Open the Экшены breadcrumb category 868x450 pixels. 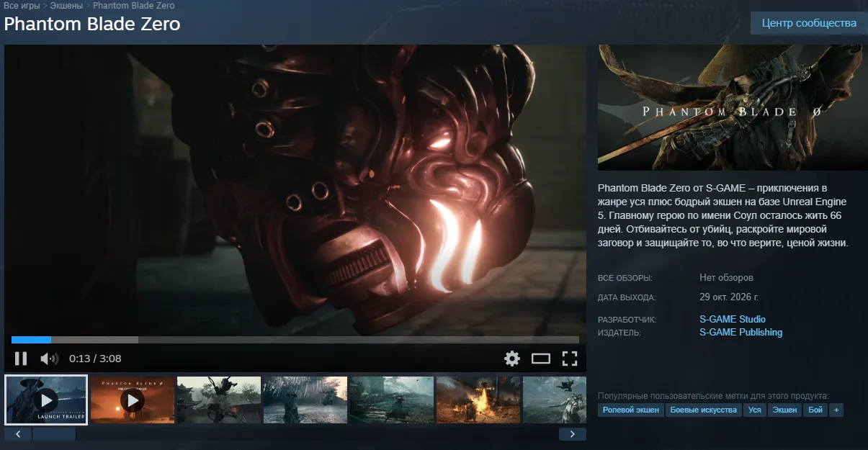pos(66,6)
